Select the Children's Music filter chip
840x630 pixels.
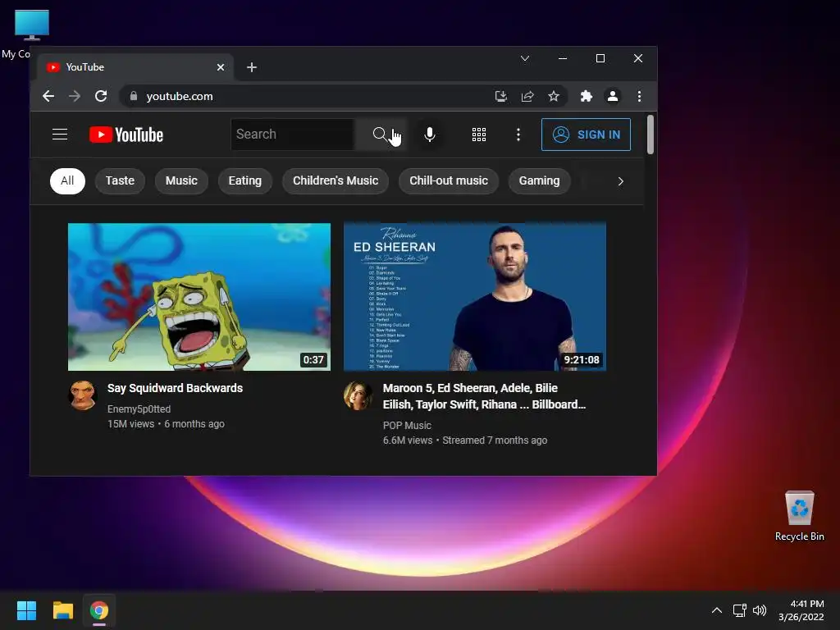[x=336, y=181]
